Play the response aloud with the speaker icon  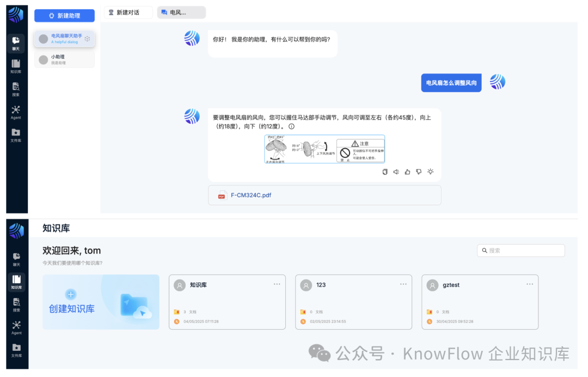point(396,172)
